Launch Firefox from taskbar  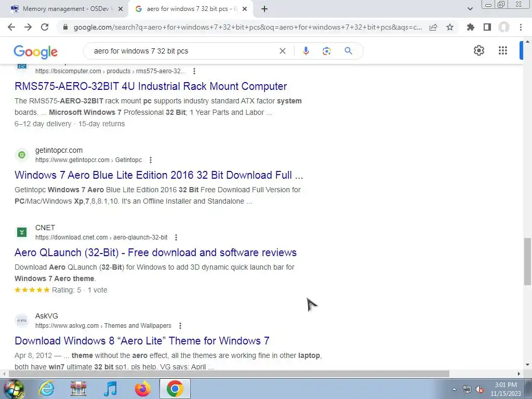pyautogui.click(x=142, y=389)
